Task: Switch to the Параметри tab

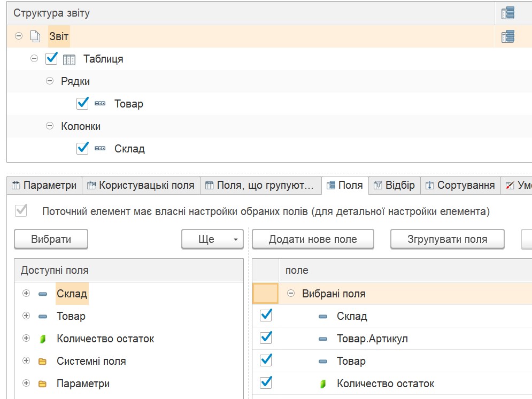Action: coord(44,185)
